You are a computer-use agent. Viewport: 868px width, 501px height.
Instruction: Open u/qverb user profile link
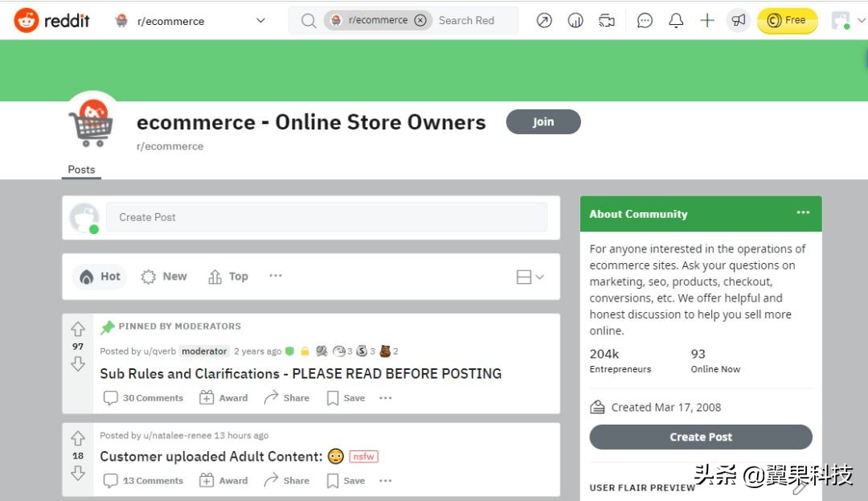[159, 351]
